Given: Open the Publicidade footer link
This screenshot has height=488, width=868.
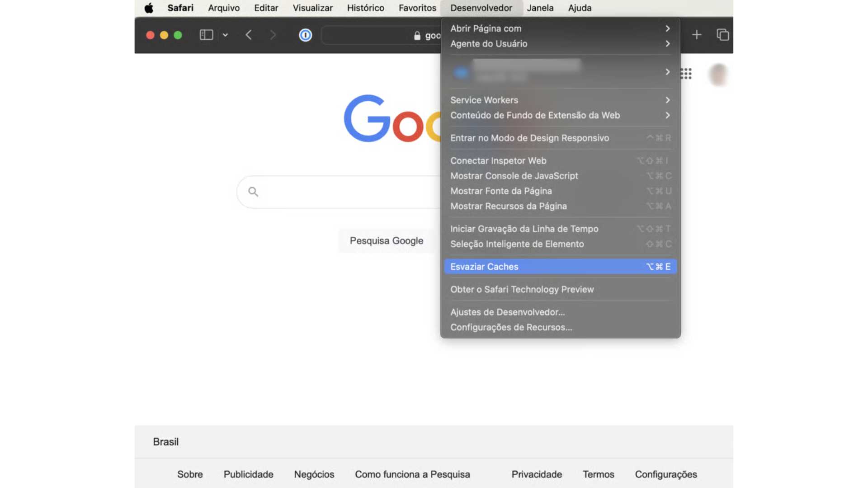Looking at the screenshot, I should tap(249, 474).
